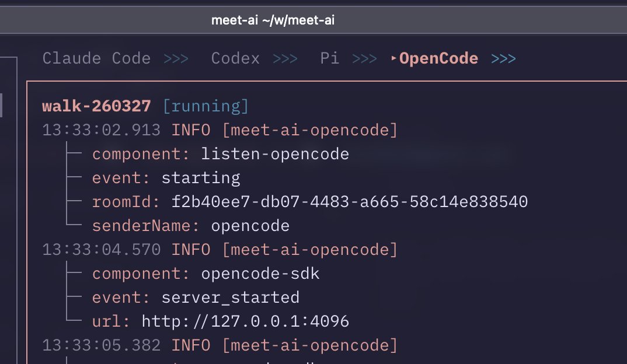Click the left sidebar scroll indicator
The image size is (627, 364).
point(2,105)
